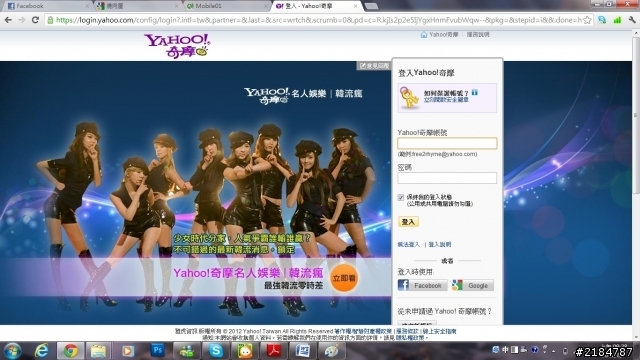Open the Windows Start menu
640x360 pixels.
pyautogui.click(x=12, y=351)
